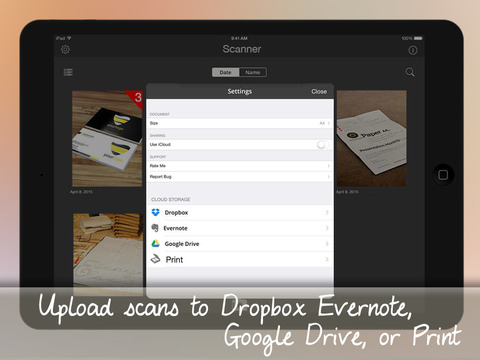Screen dimensions: 480x360
Task: Open the business cards scan thumbnail
Action: click(x=107, y=138)
